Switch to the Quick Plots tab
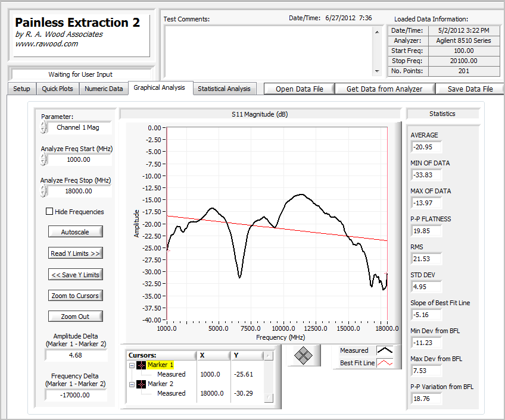This screenshot has width=505, height=420. tap(57, 89)
